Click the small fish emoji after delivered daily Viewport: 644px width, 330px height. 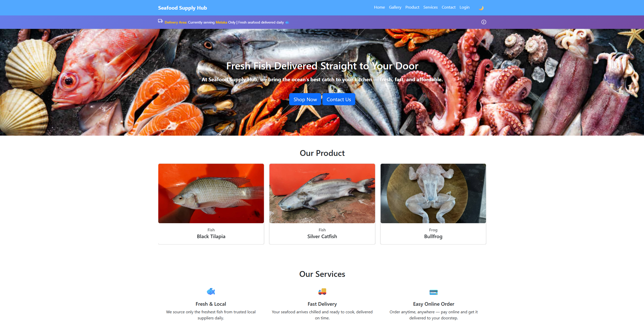(287, 23)
